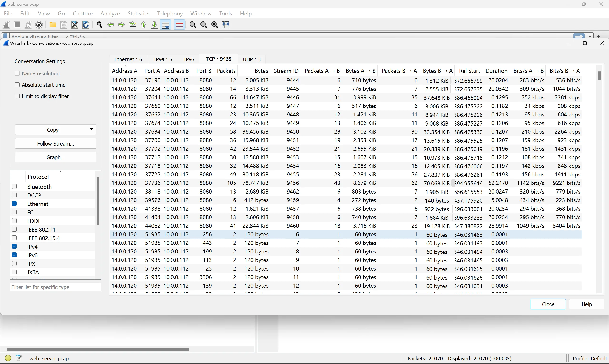The height and width of the screenshot is (364, 609).
Task: Go to specified packet icon
Action: (133, 25)
